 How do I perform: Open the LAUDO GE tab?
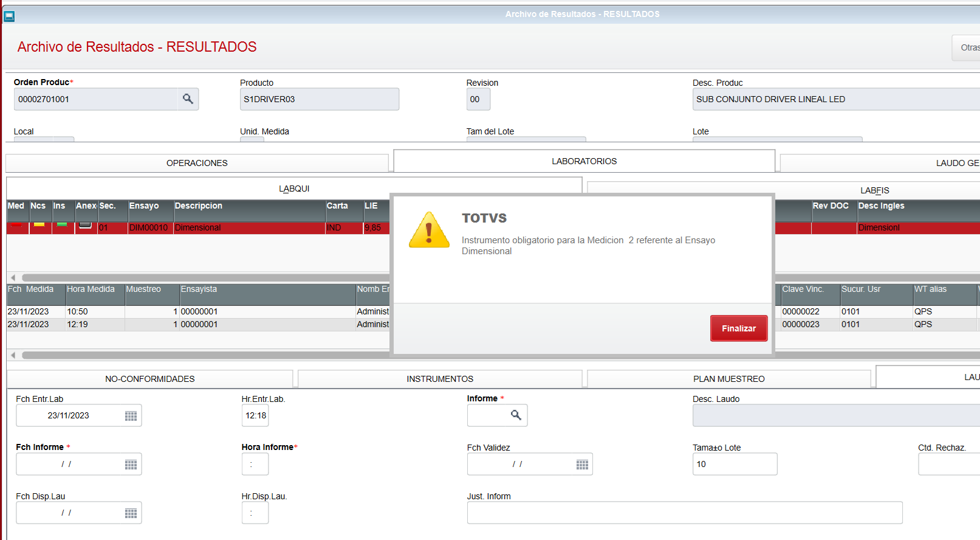pos(880,163)
